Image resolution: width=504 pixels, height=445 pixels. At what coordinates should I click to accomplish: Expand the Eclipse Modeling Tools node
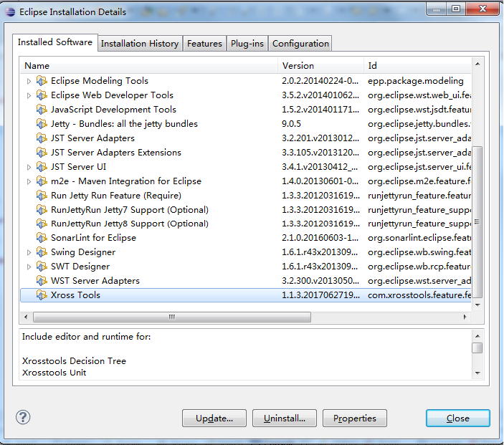pos(29,81)
